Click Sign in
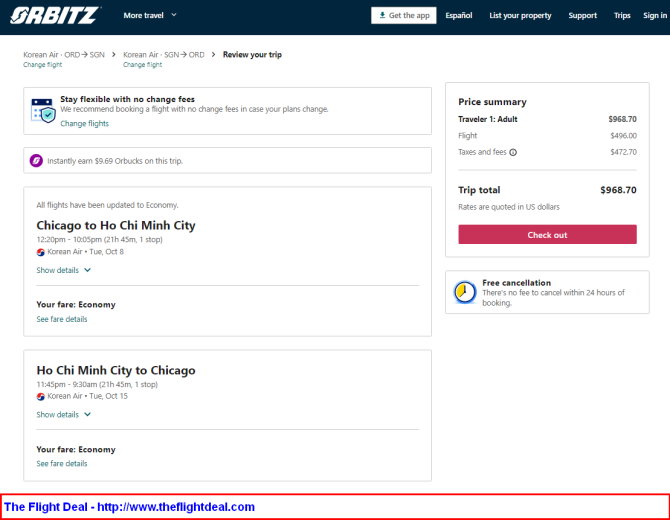This screenshot has width=670, height=520. 655,15
